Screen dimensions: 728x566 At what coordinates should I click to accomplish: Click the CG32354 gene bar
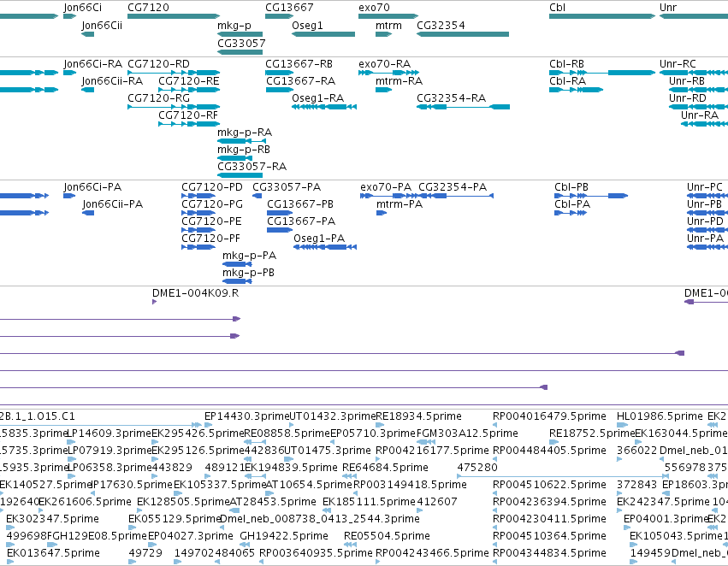click(463, 34)
